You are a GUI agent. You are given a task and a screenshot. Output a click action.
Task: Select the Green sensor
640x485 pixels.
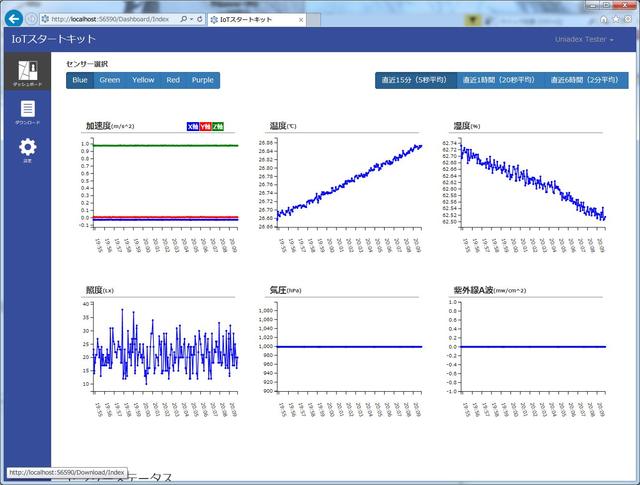[x=110, y=80]
